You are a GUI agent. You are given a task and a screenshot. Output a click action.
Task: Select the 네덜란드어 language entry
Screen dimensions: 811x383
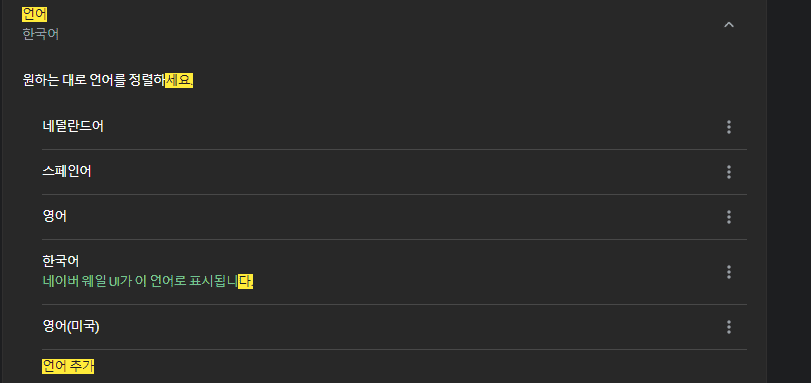tap(73, 126)
